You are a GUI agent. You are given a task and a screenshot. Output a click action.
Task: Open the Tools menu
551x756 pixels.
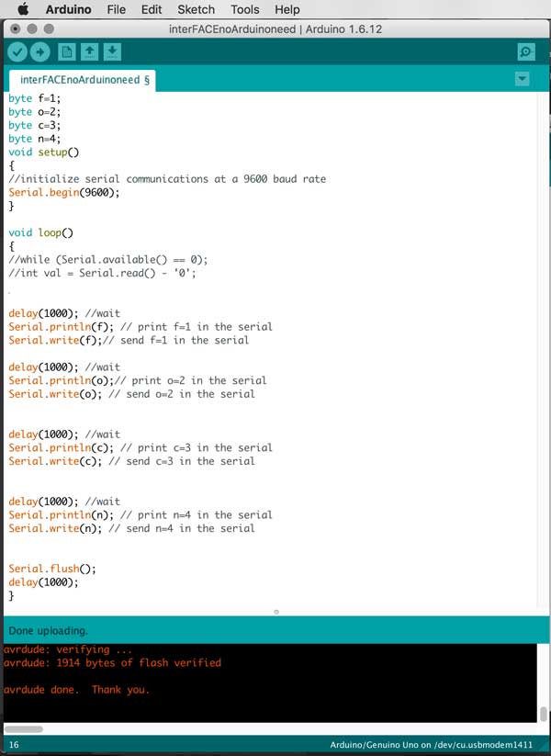(x=245, y=9)
